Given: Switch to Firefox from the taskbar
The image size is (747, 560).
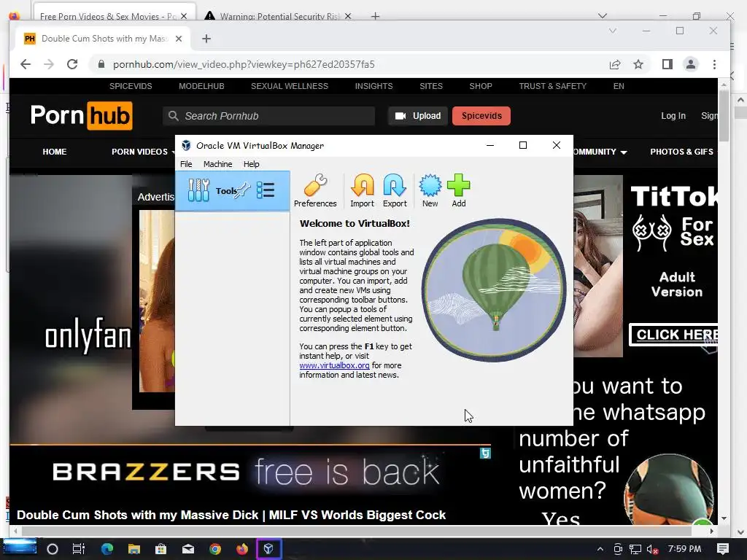Looking at the screenshot, I should pos(242,549).
